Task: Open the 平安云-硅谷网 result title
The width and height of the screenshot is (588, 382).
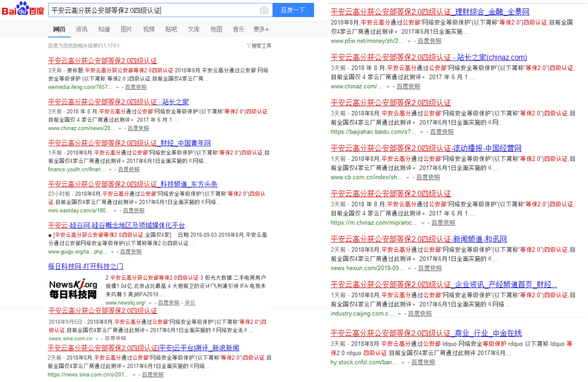Action: click(x=117, y=226)
